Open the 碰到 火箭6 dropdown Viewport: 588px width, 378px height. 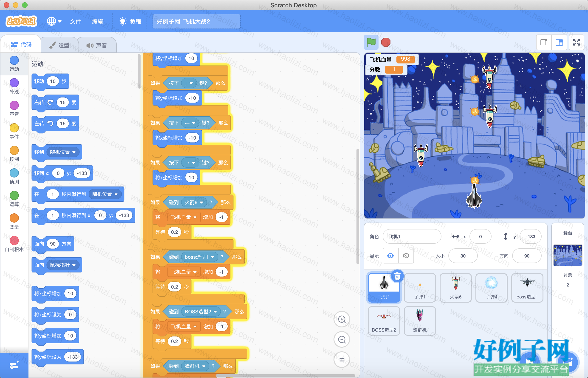click(193, 203)
